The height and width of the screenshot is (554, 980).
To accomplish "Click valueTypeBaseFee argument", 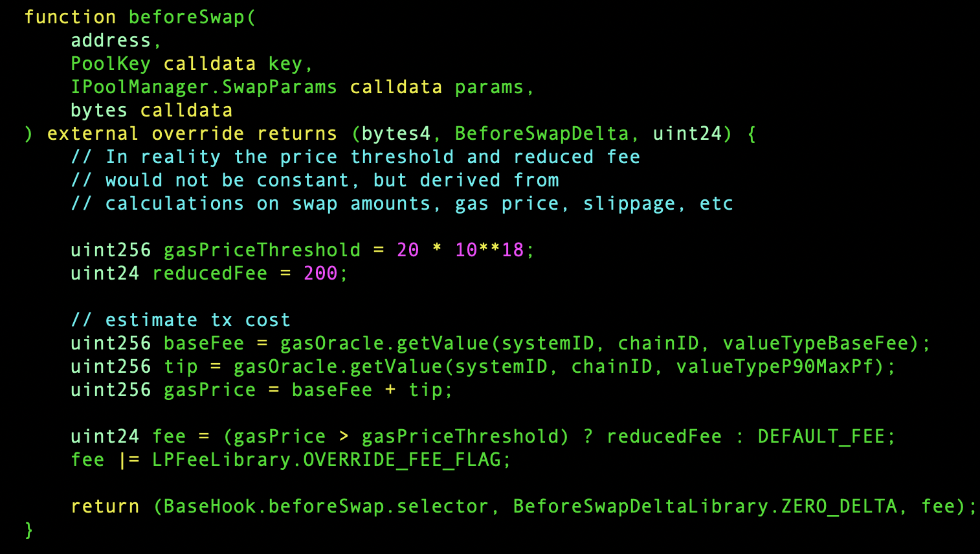I will click(x=816, y=344).
